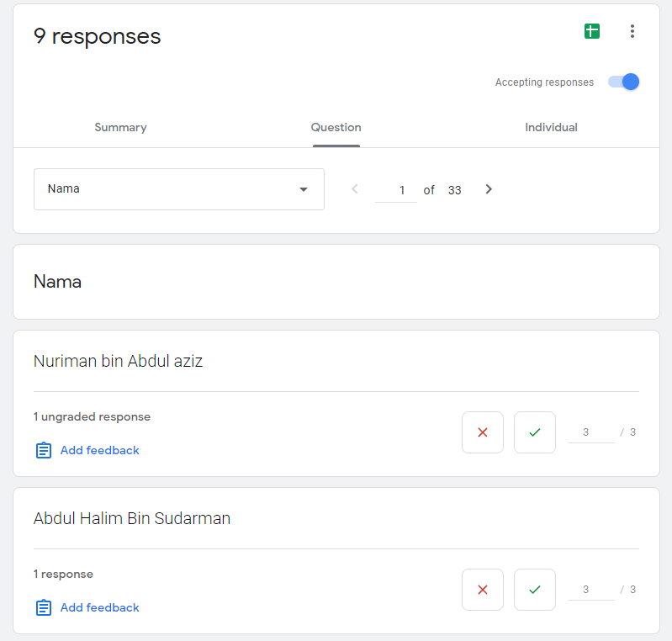Screen dimensions: 672x641
Task: Go to next question arrow
Action: (x=489, y=189)
